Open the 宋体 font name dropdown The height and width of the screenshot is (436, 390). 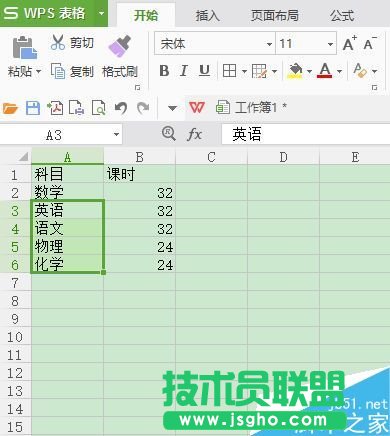point(269,44)
